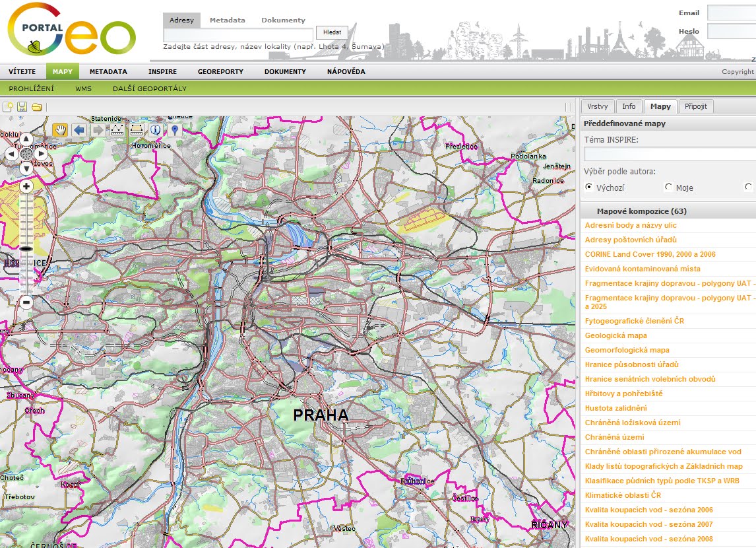Go to next map extent arrow

coord(98,130)
